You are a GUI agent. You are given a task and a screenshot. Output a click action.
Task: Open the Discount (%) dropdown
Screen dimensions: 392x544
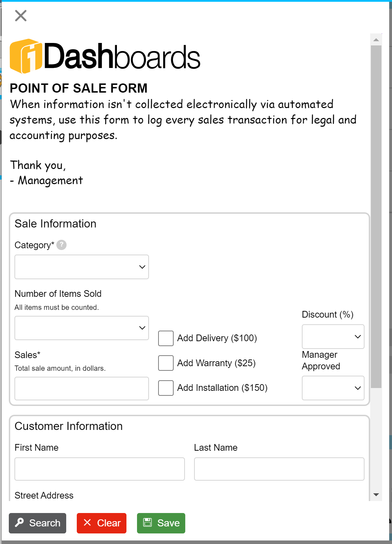pos(333,337)
